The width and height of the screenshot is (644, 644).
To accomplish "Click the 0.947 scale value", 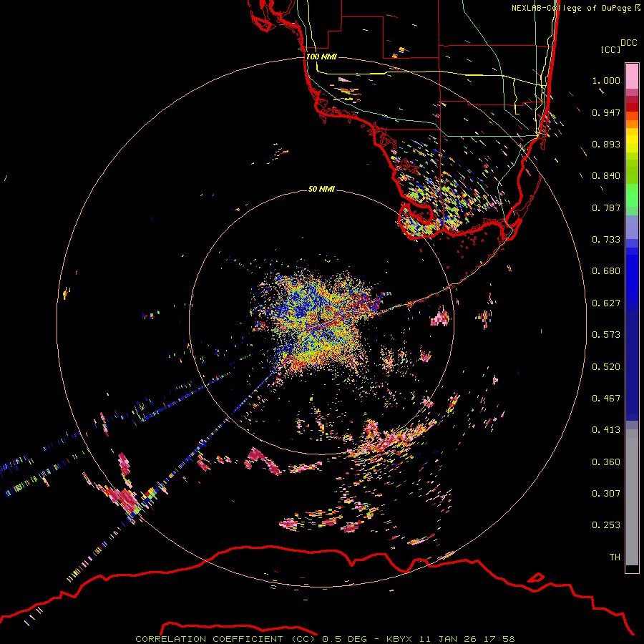I will 606,112.
